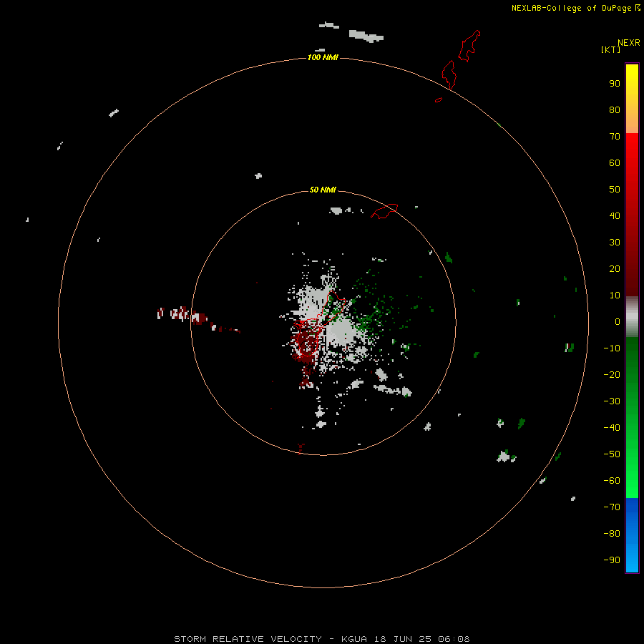The height and width of the screenshot is (644, 644).
Task: Click the 30 value on the velocity scale
Action: 615,243
